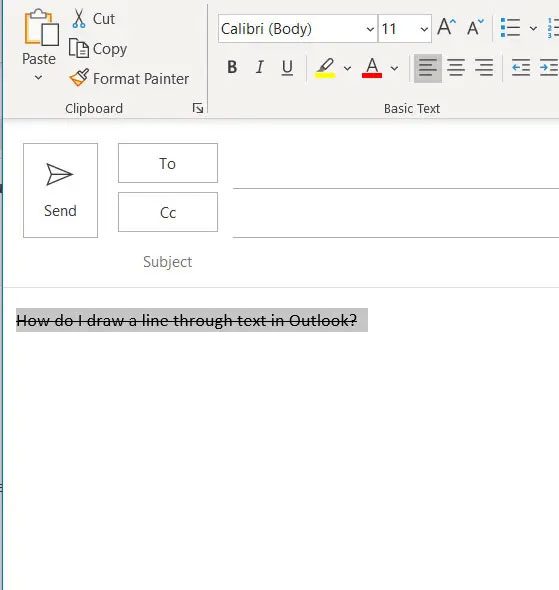Decrease font size with Shrink Font
559x590 pixels.
(475, 27)
